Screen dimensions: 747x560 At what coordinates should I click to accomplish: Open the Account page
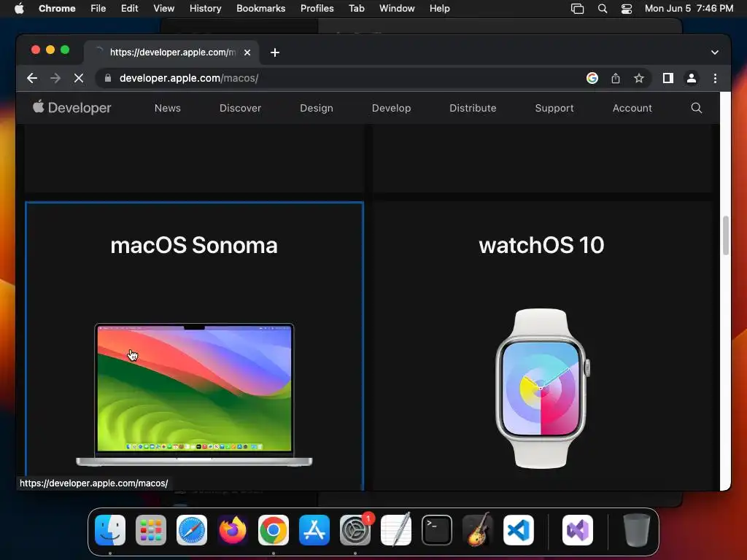[632, 108]
